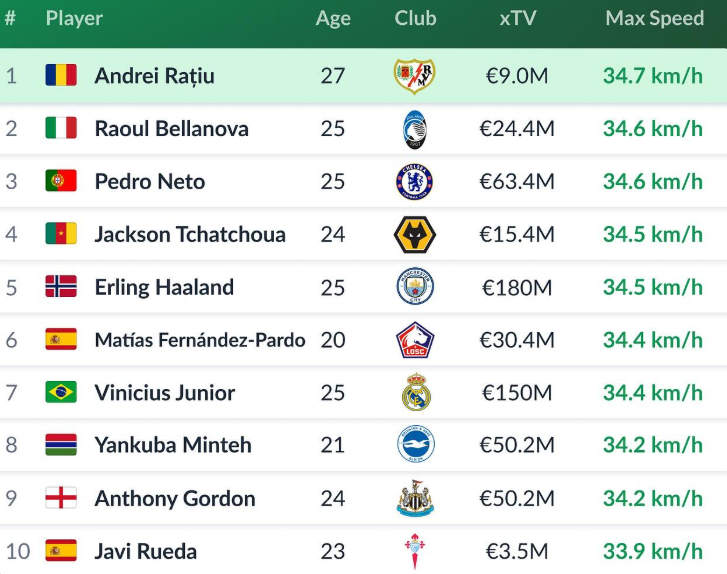
Task: Open Erling Haaland's player profile
Action: coord(164,287)
